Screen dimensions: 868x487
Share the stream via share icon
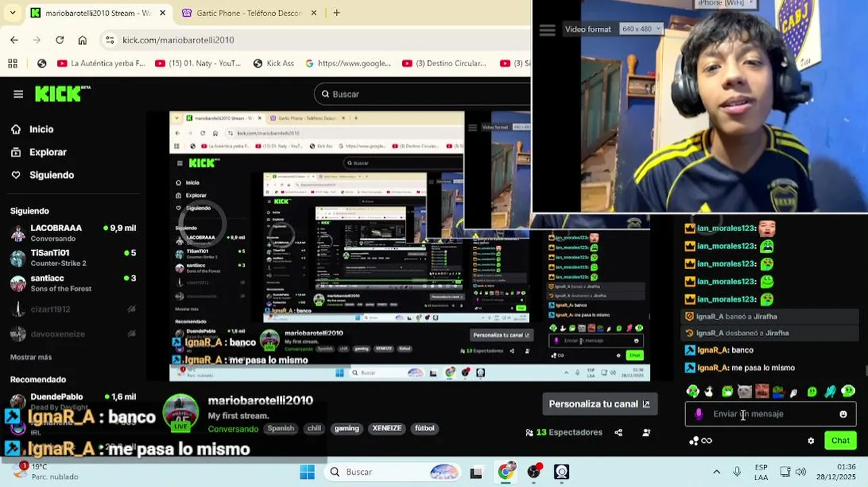point(619,432)
